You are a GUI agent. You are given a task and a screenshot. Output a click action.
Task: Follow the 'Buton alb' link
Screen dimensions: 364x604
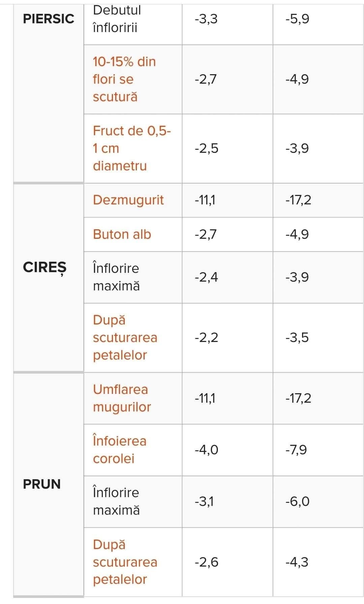[122, 234]
